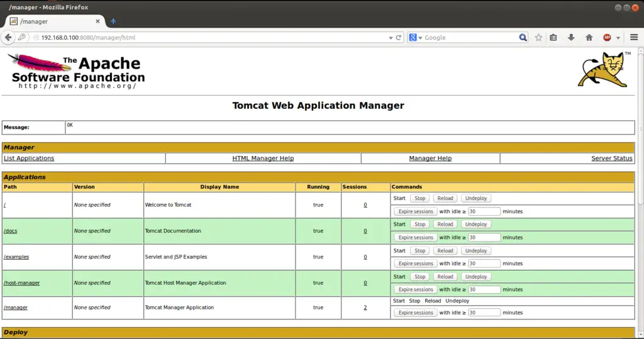Open the /examples application link
The height and width of the screenshot is (339, 644).
coord(16,257)
